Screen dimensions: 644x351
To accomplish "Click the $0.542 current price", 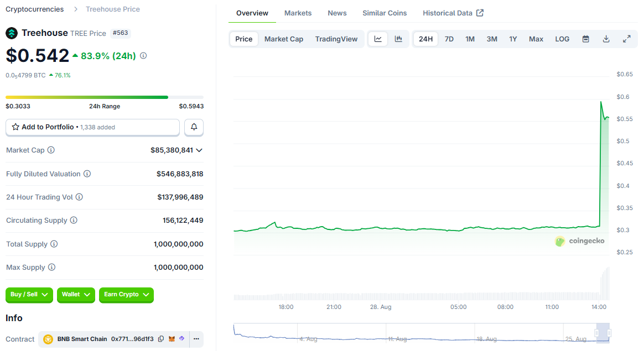I will 38,55.
